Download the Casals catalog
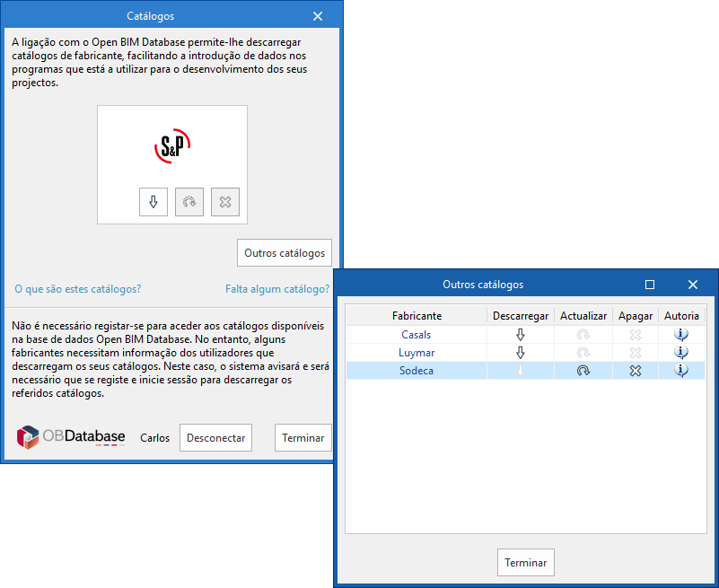Viewport: 719px width, 588px height. pyautogui.click(x=520, y=334)
